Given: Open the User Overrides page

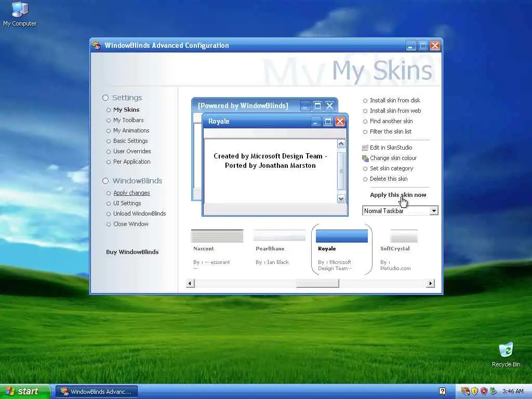Looking at the screenshot, I should (132, 151).
